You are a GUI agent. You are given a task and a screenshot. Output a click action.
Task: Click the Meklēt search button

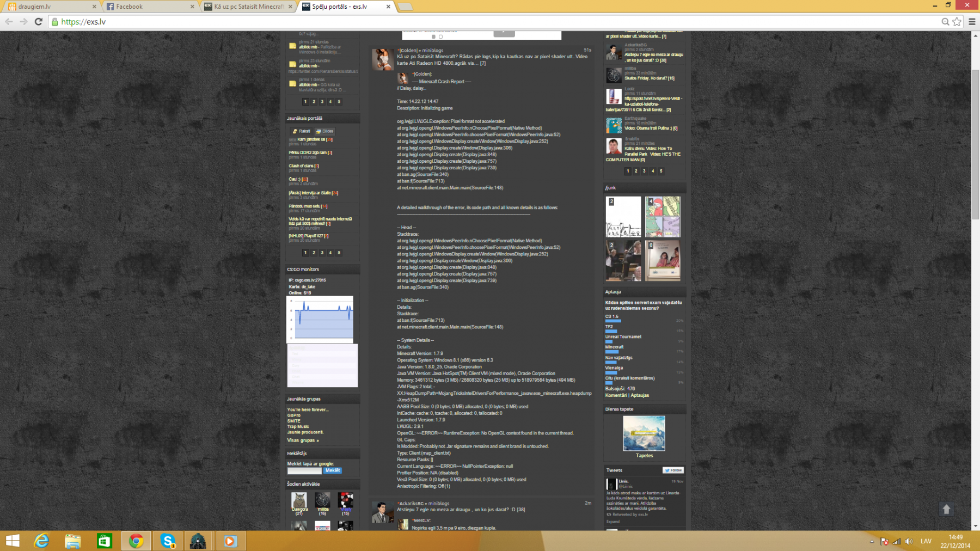(333, 470)
